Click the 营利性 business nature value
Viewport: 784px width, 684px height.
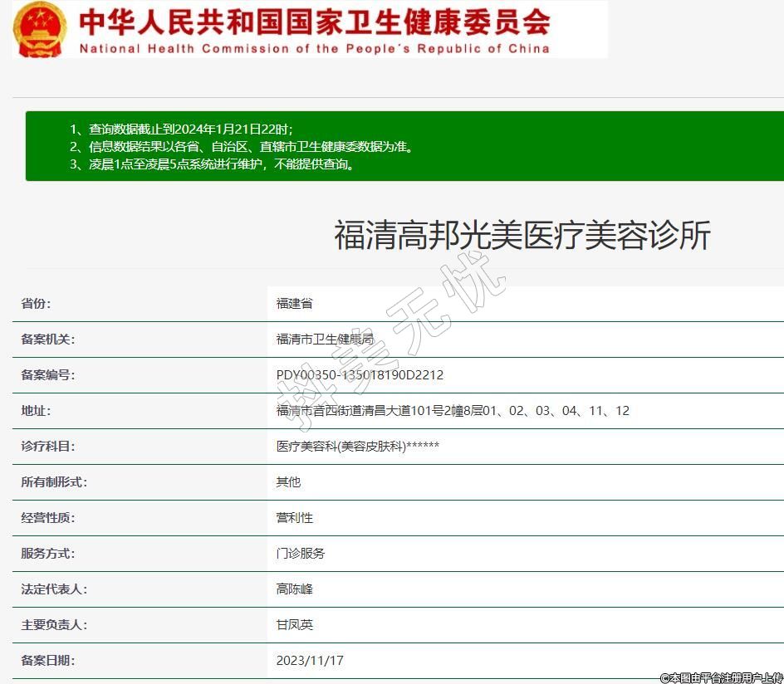tap(294, 518)
